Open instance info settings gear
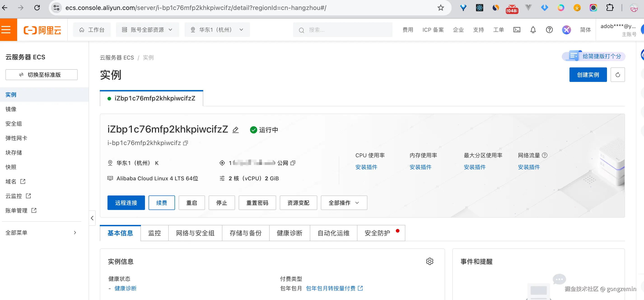644x300 pixels. tap(429, 262)
